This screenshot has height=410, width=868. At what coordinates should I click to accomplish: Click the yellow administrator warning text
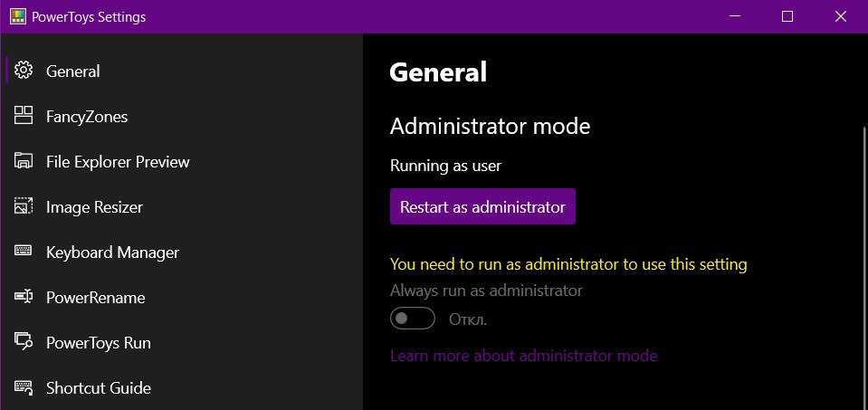tap(568, 264)
